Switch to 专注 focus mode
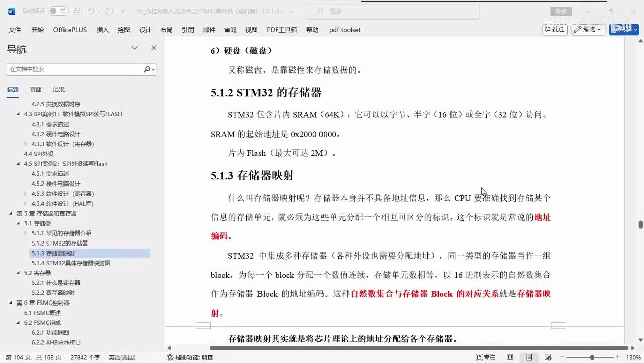Image resolution: width=644 pixels, height=363 pixels. (x=486, y=357)
